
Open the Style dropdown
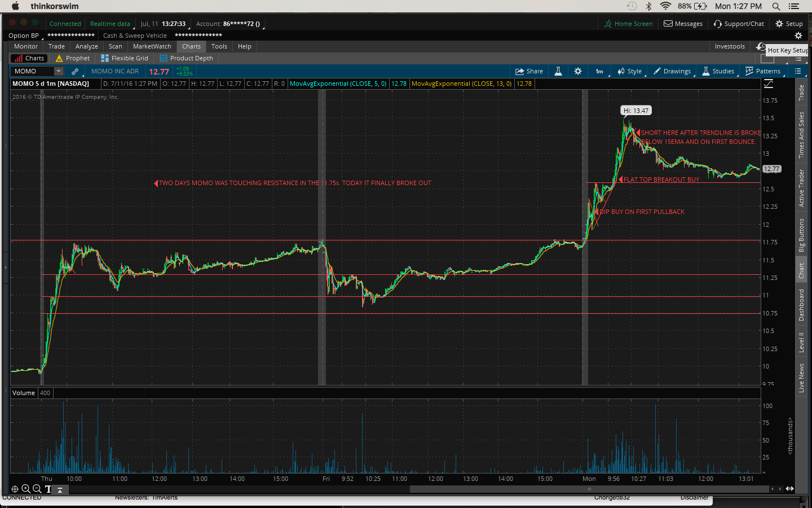[630, 71]
